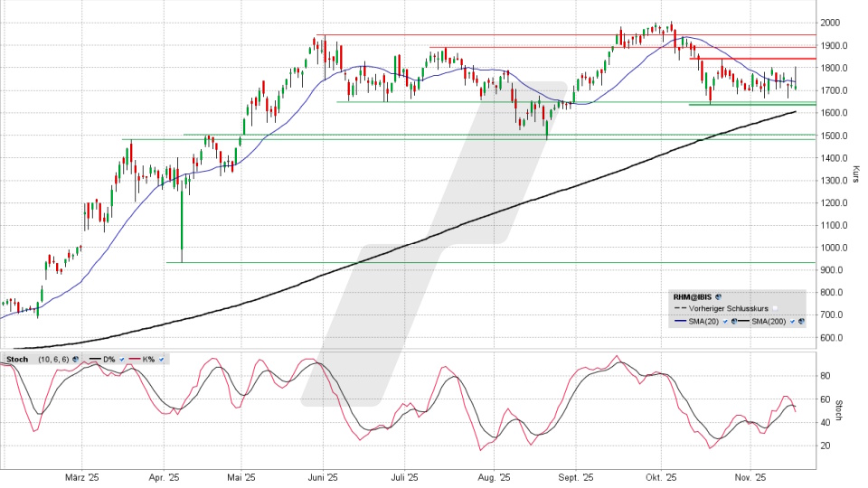Viewport: 868px width, 488px height.
Task: Select Juni '25 on time axis
Action: pos(324,477)
